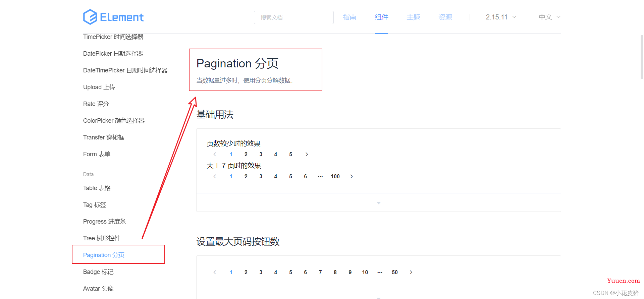Open ColorPicker 颜色选择器 in sidebar

point(114,121)
